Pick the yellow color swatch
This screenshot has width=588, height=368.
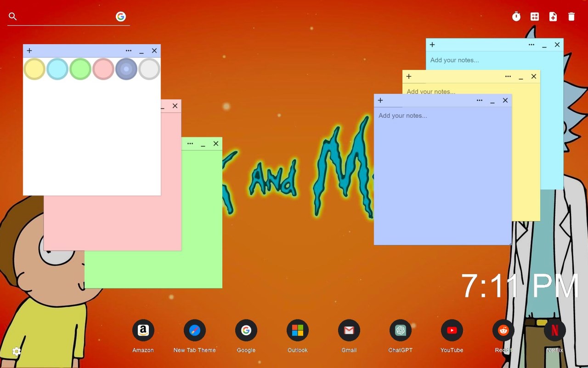34,69
